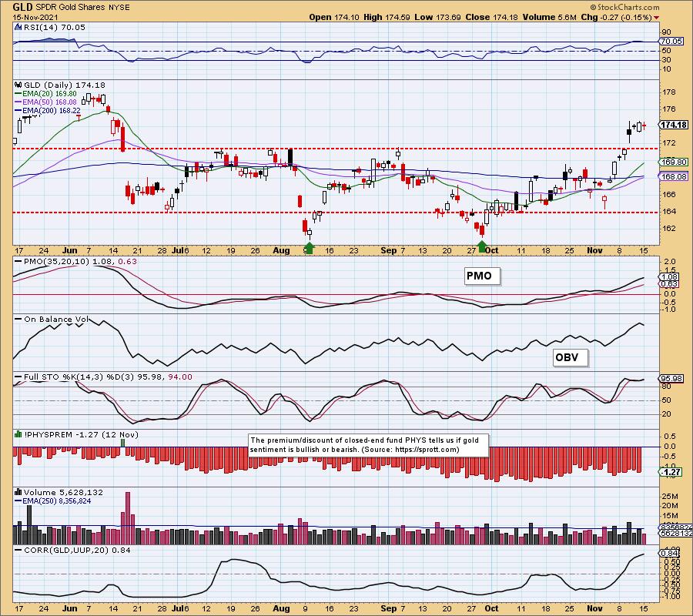
Task: Click the EMA(50) 168.08 legend entry
Action: pyautogui.click(x=45, y=102)
